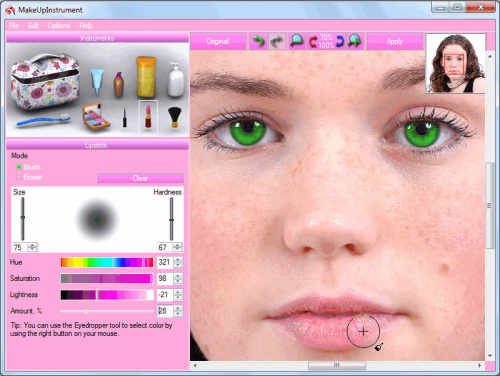
Task: Pick the eyeliner pencil instrument
Action: (x=124, y=117)
